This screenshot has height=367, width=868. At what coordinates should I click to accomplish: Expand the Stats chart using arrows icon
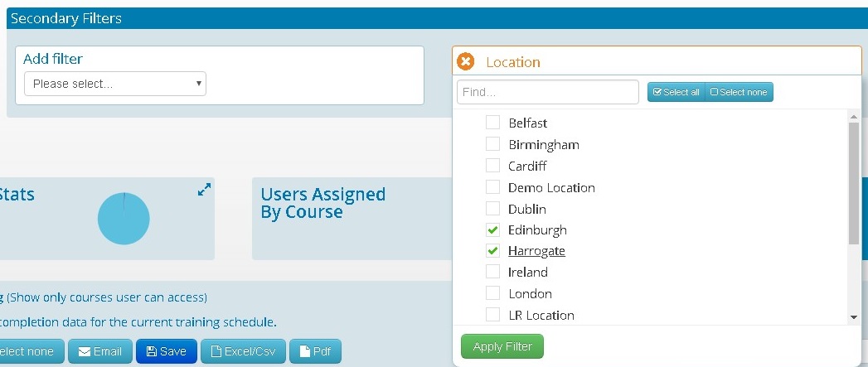[x=204, y=190]
